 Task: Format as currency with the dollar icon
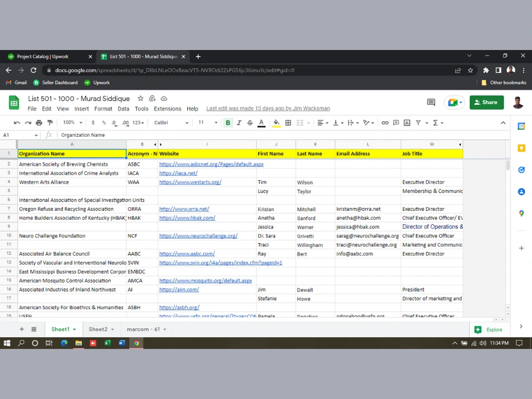tap(93, 123)
